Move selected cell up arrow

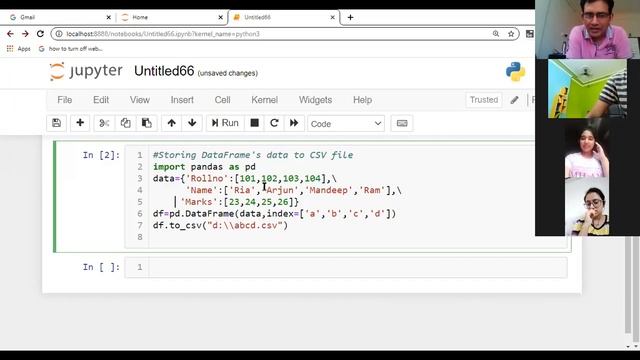click(x=171, y=123)
